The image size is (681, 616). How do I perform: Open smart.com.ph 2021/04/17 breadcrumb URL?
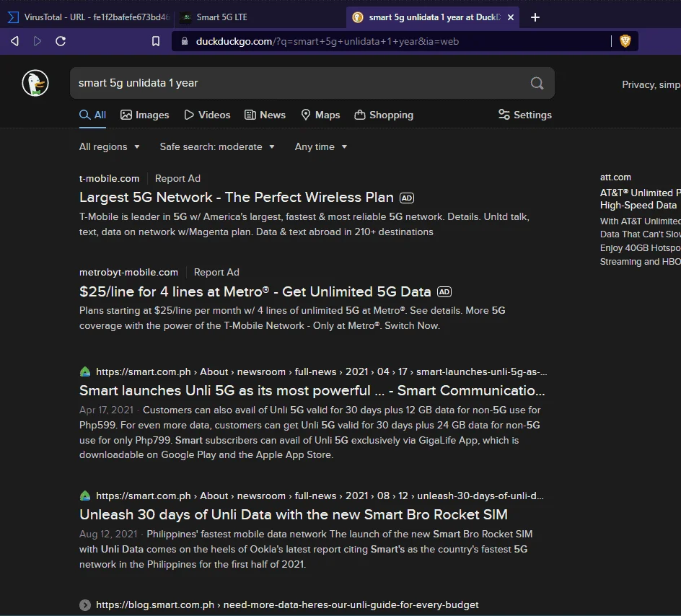(322, 372)
